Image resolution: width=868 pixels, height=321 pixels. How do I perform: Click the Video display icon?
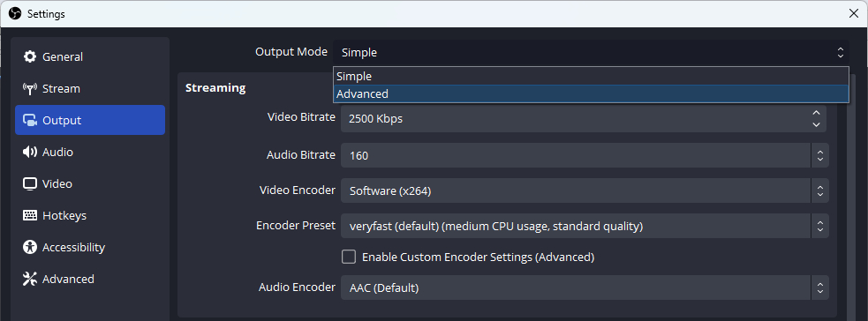point(29,183)
